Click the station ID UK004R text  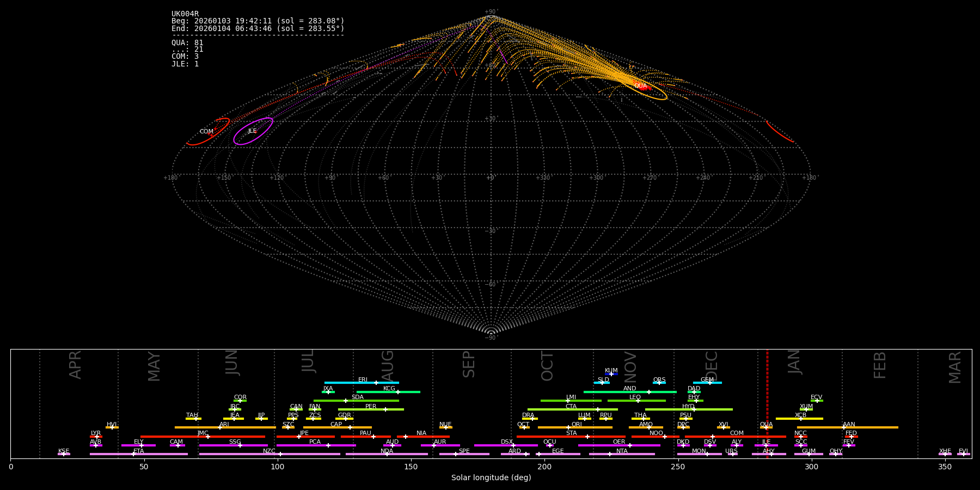point(185,14)
